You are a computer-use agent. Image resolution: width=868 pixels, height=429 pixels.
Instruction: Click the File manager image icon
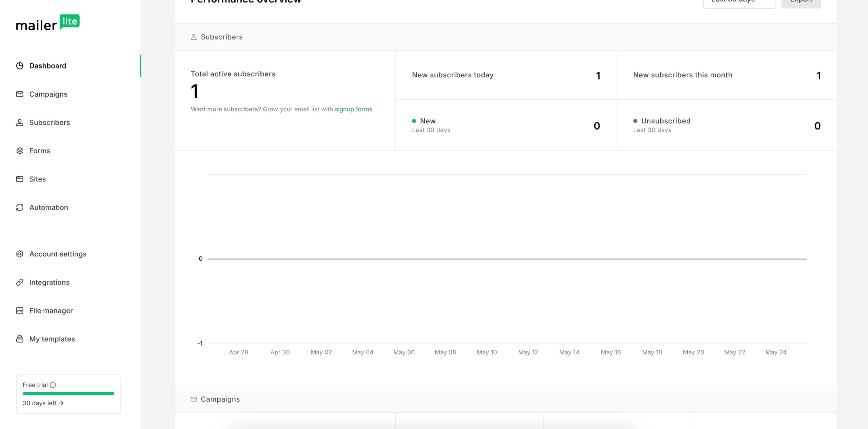click(20, 311)
